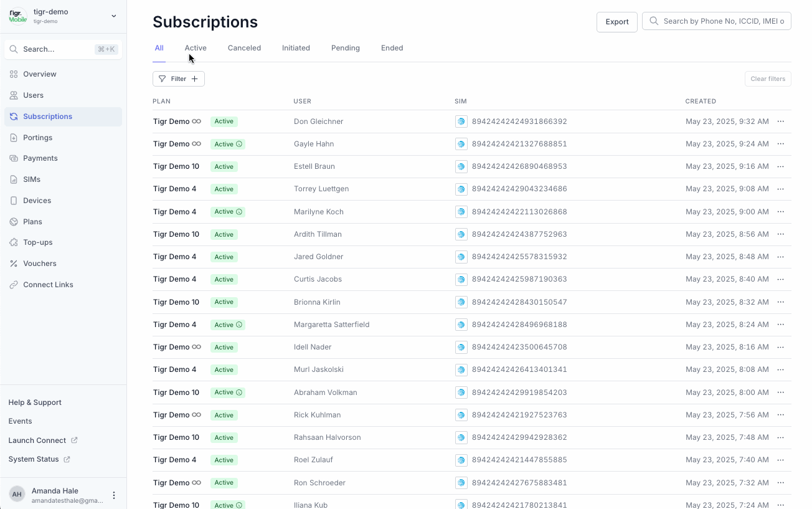This screenshot has width=812, height=509.
Task: Open the Vouchers percent icon
Action: (x=14, y=263)
